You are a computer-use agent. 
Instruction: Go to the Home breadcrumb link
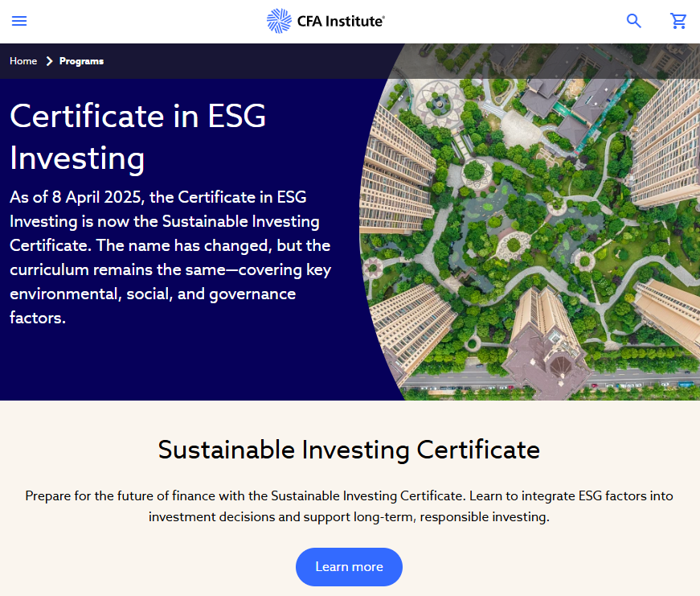[x=23, y=61]
